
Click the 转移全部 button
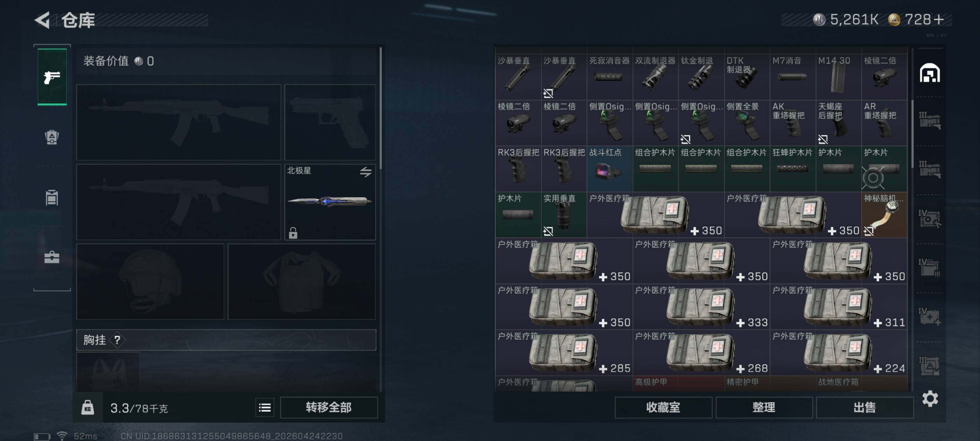coord(329,407)
